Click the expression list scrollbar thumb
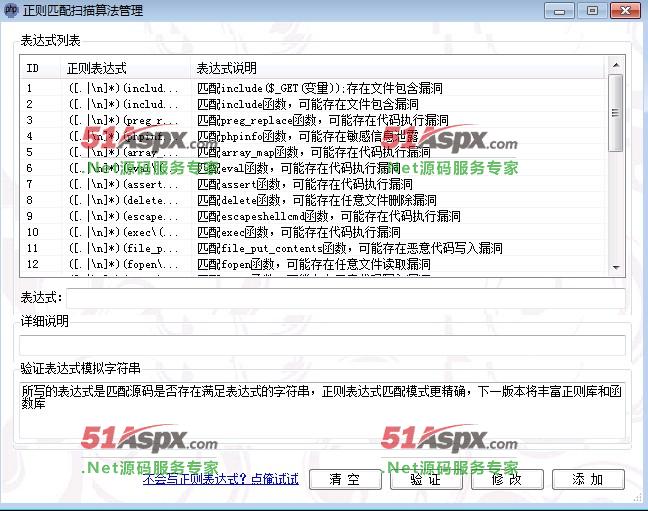 coord(616,112)
